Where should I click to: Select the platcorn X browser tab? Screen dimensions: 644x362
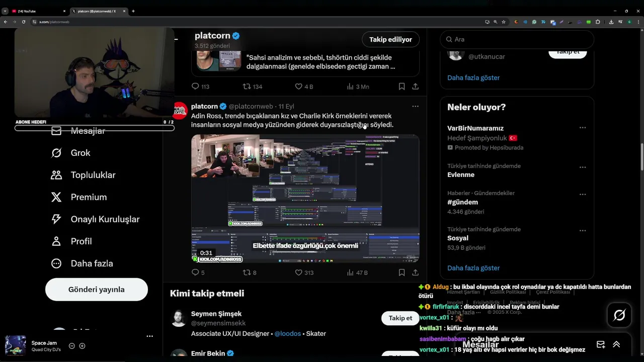click(99, 11)
